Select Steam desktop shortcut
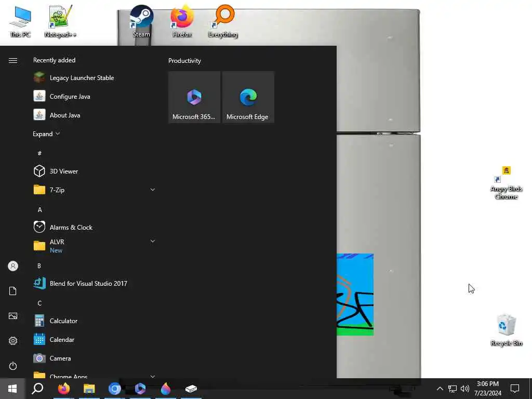Screen dimensions: 532x399 141,21
